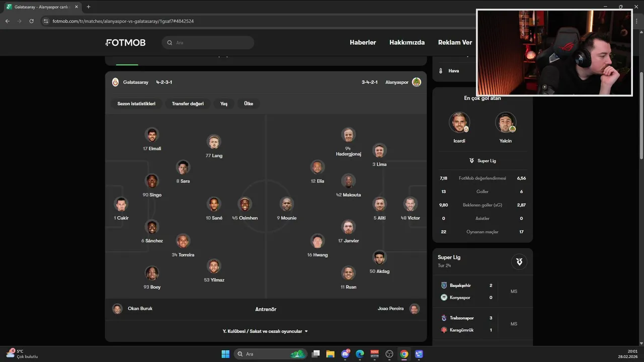Open Ruan player avatar

pos(348,273)
